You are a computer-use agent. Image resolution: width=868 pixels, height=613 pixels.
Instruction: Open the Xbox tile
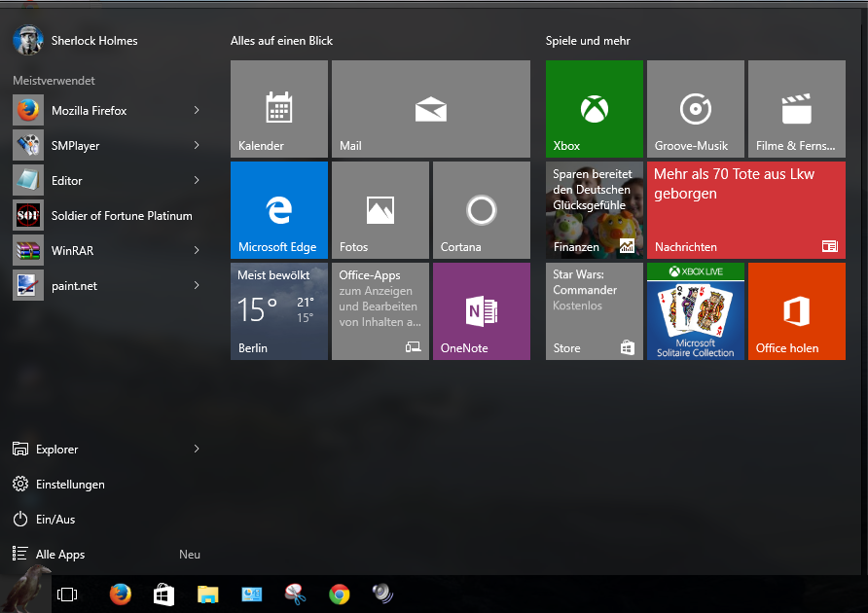(595, 109)
